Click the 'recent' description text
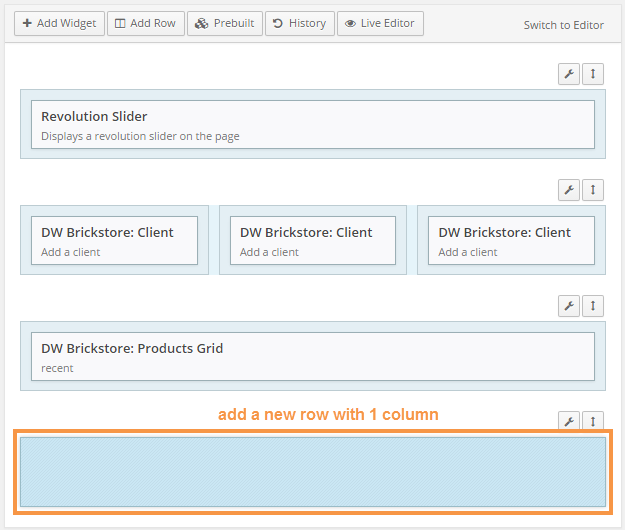625x530 pixels. coord(57,368)
